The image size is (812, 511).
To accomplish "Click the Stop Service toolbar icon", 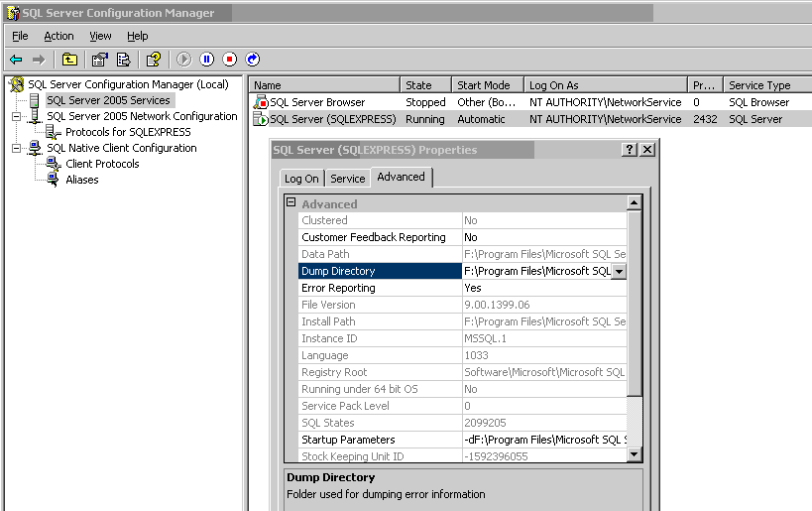I will point(229,60).
